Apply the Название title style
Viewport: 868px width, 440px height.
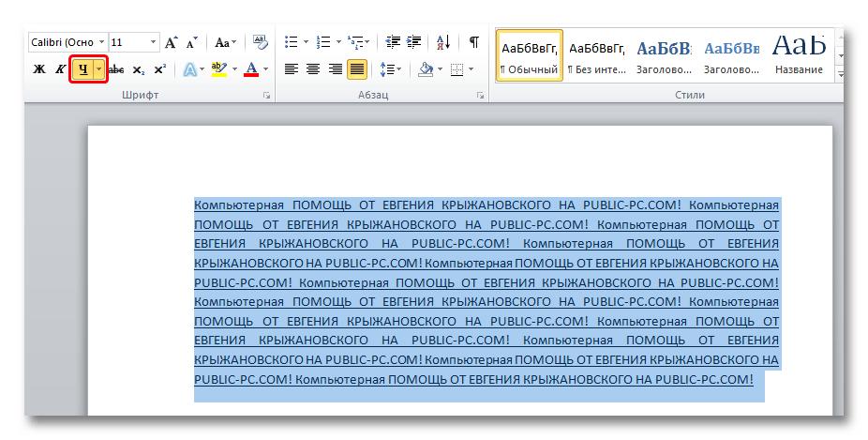tap(799, 56)
